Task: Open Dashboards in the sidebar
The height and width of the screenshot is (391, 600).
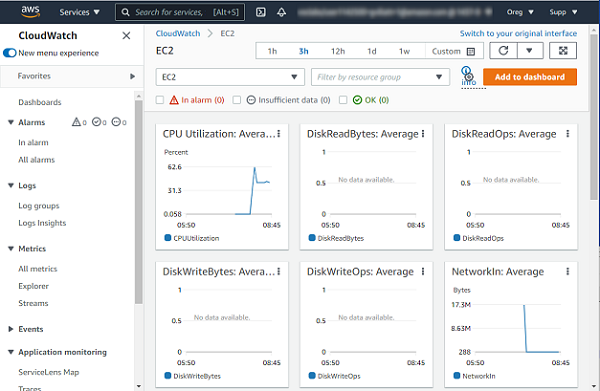Action: 40,102
